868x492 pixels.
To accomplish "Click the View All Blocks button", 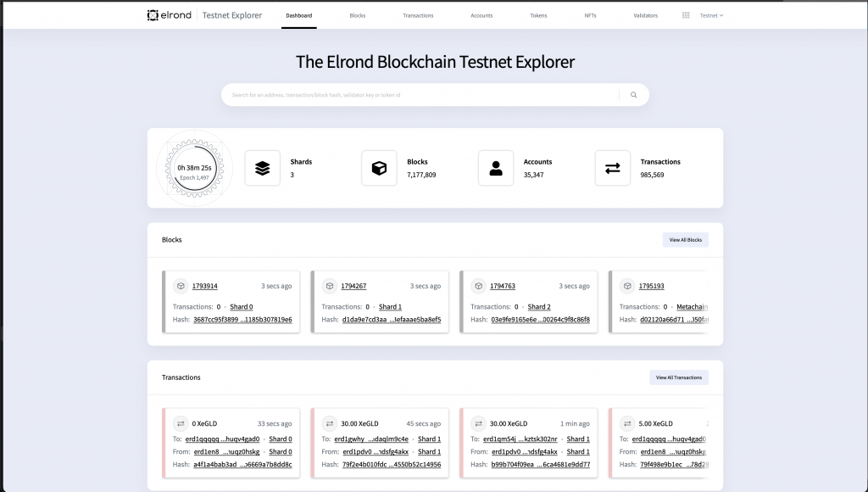I will tap(685, 240).
